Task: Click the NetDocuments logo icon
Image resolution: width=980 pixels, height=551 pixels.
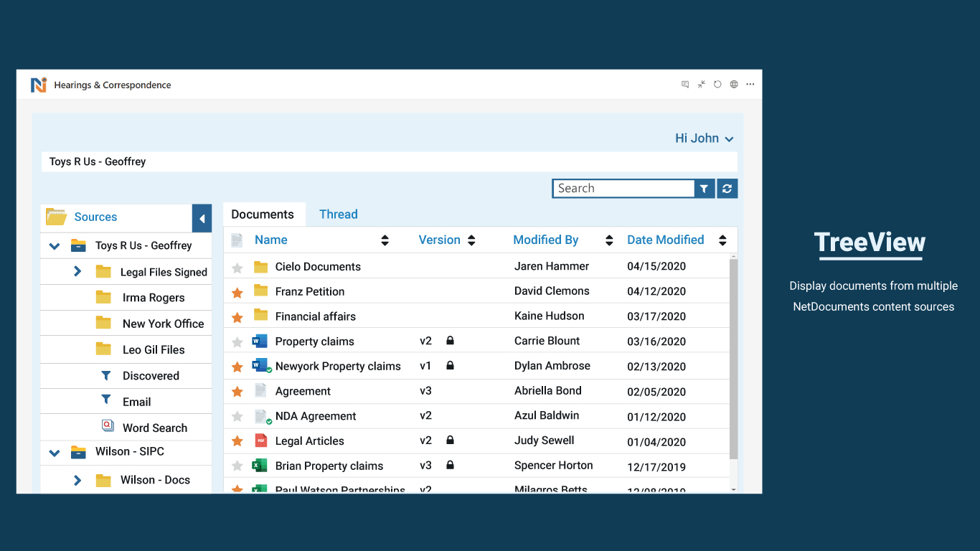Action: (39, 84)
